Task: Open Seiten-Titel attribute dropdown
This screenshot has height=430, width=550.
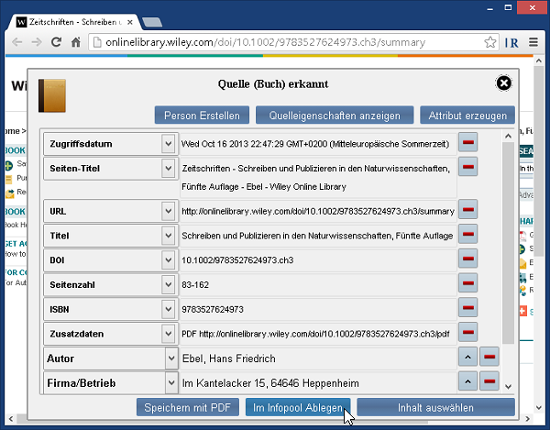Action: coord(168,168)
